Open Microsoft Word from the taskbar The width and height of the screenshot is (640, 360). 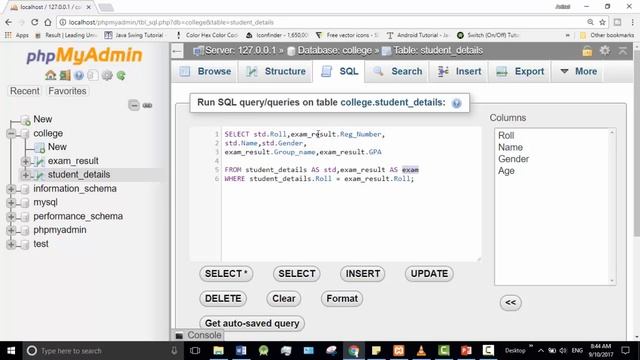coord(241,351)
